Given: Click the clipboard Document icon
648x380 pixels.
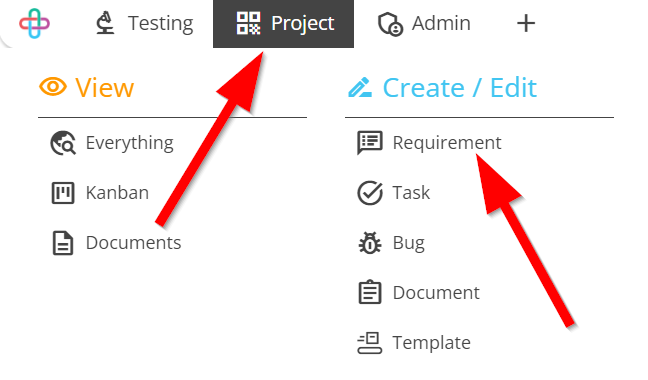Looking at the screenshot, I should 369,292.
